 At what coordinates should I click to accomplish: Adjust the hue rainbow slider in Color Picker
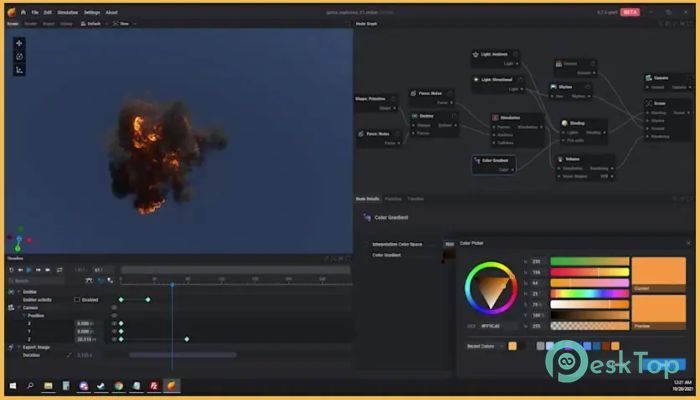[x=590, y=294]
